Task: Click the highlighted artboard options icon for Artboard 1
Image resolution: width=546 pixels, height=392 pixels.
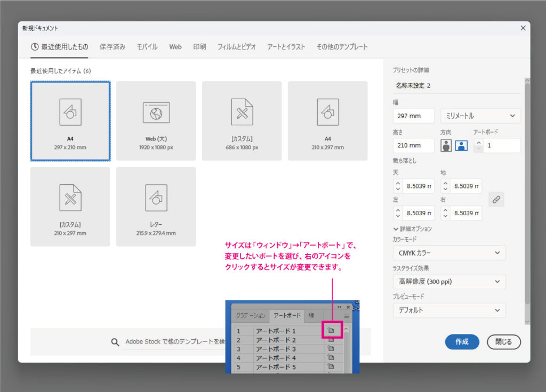Action: [x=331, y=331]
